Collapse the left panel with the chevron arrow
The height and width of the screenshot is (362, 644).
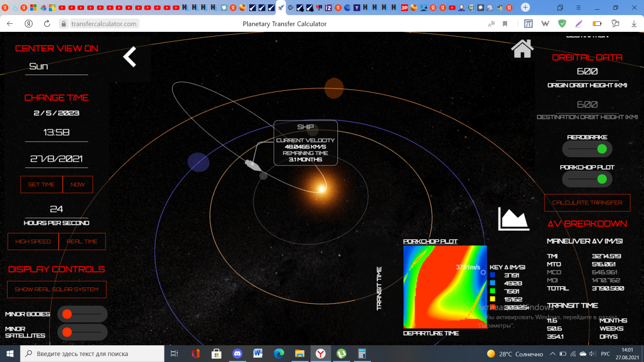coord(130,57)
